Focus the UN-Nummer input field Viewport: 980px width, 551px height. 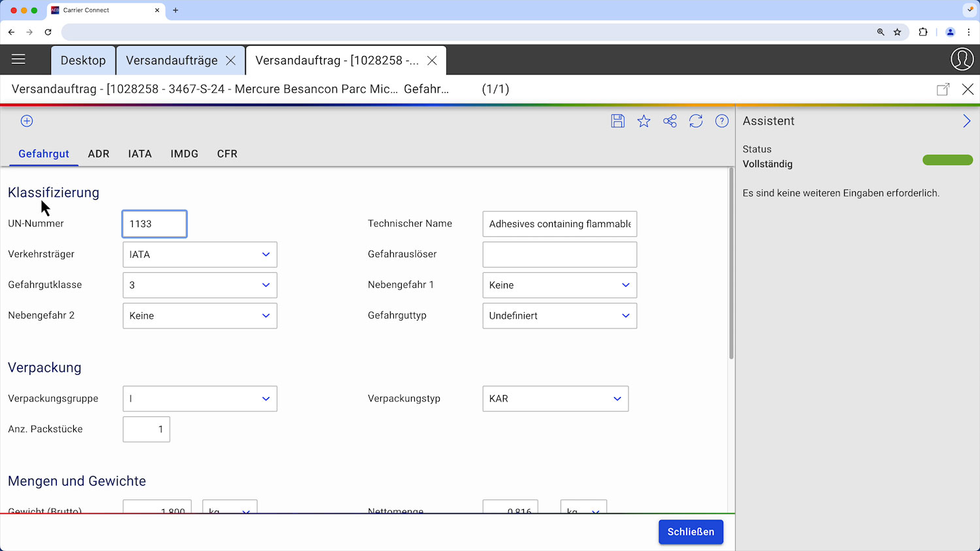coord(154,223)
